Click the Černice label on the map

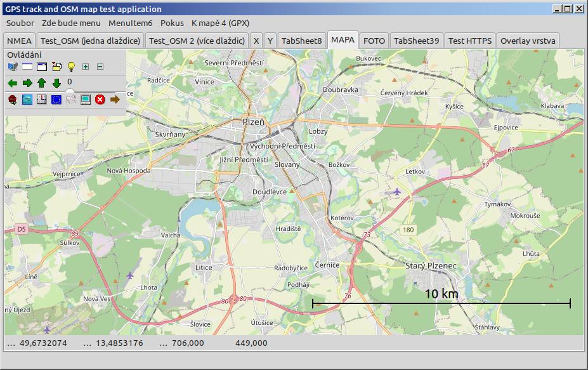click(x=327, y=265)
